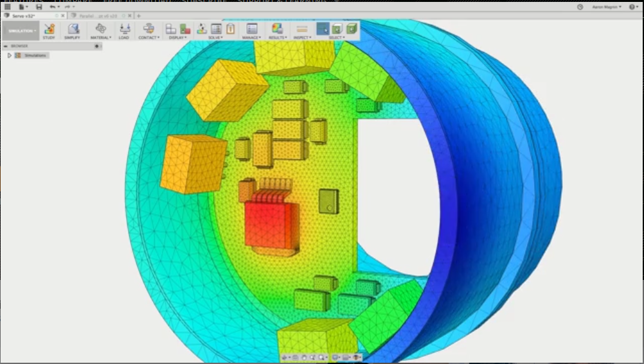Click the Browser panel options dot
Image resolution: width=644 pixels, height=364 pixels.
click(x=97, y=46)
